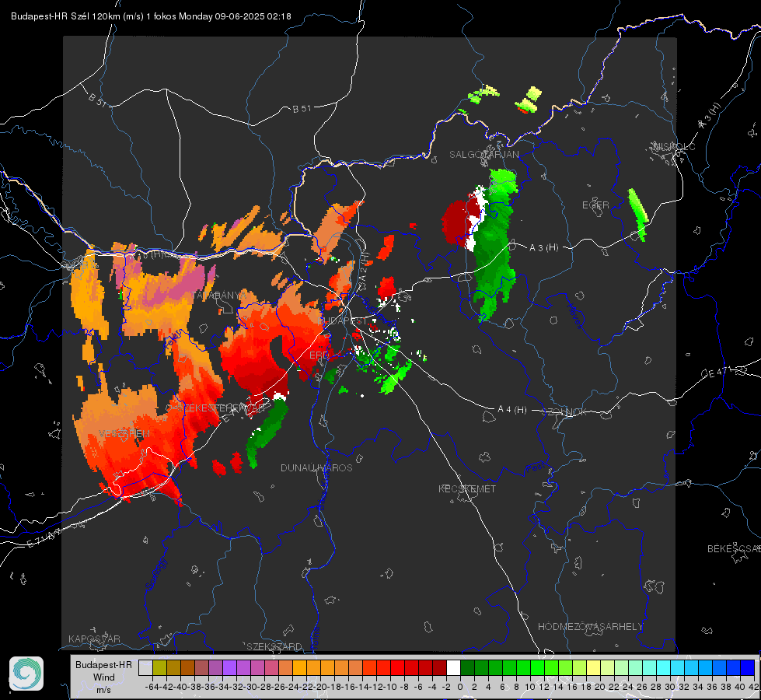Click the blue 'Somogy' county label

click(155, 574)
